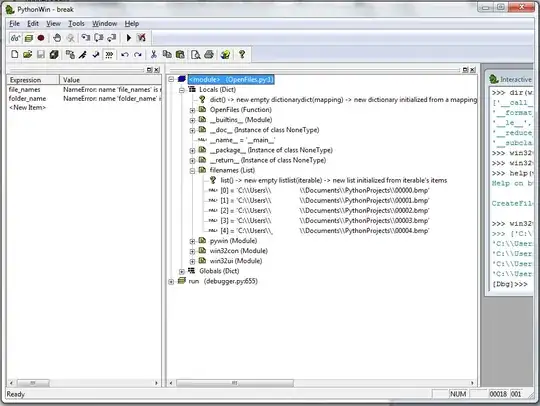
Task: Toggle the Interactive window >>> icon
Action: (x=109, y=54)
